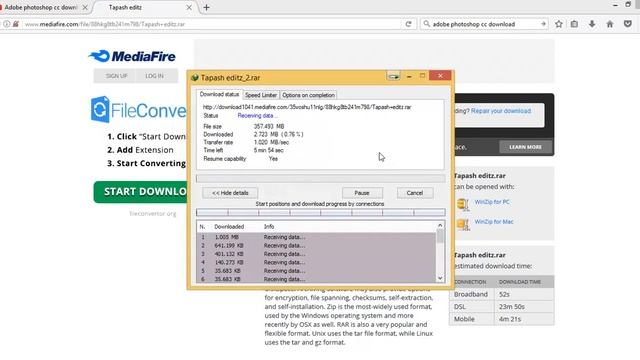
Task: Click the connections list scrollbar thumb
Action: point(440,236)
